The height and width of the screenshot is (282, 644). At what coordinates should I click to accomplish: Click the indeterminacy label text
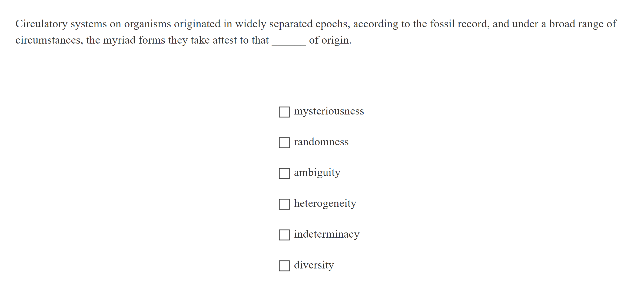coord(327,235)
